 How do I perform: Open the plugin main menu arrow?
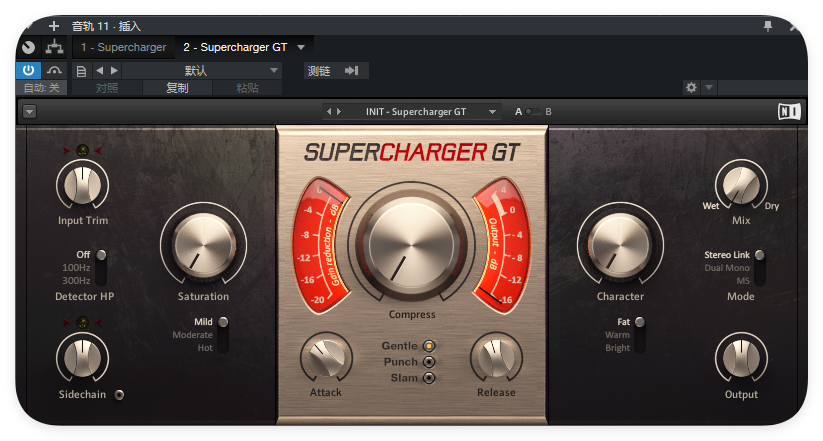point(29,112)
